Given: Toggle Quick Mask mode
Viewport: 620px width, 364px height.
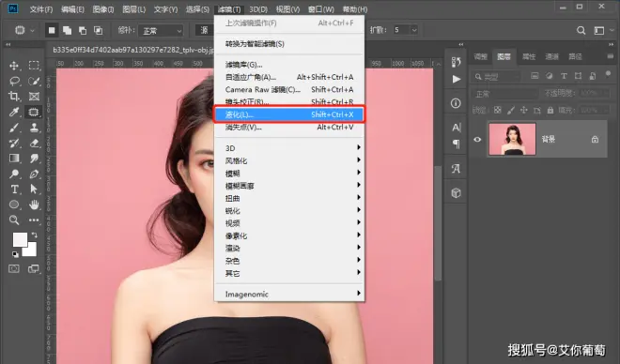Looking at the screenshot, I should pyautogui.click(x=14, y=269).
